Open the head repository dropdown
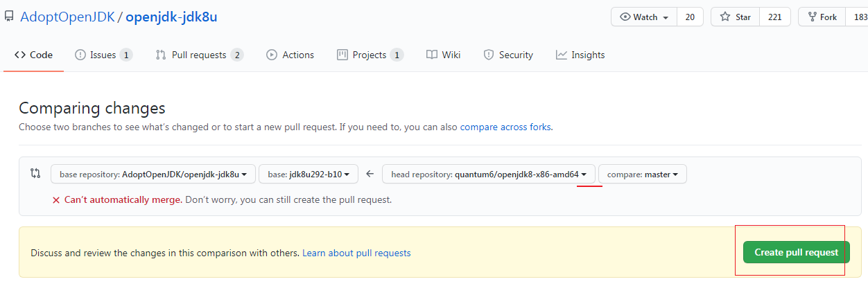The height and width of the screenshot is (286, 868). pyautogui.click(x=489, y=174)
